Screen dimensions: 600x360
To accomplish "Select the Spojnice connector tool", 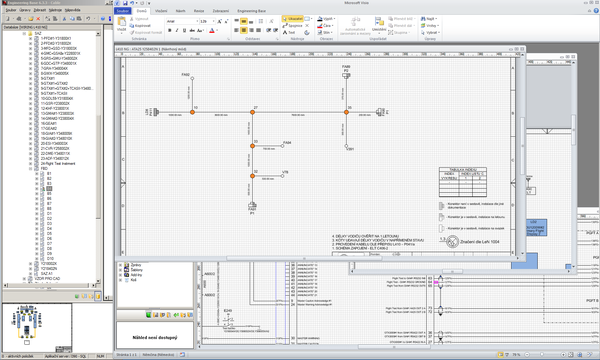I will click(x=293, y=26).
